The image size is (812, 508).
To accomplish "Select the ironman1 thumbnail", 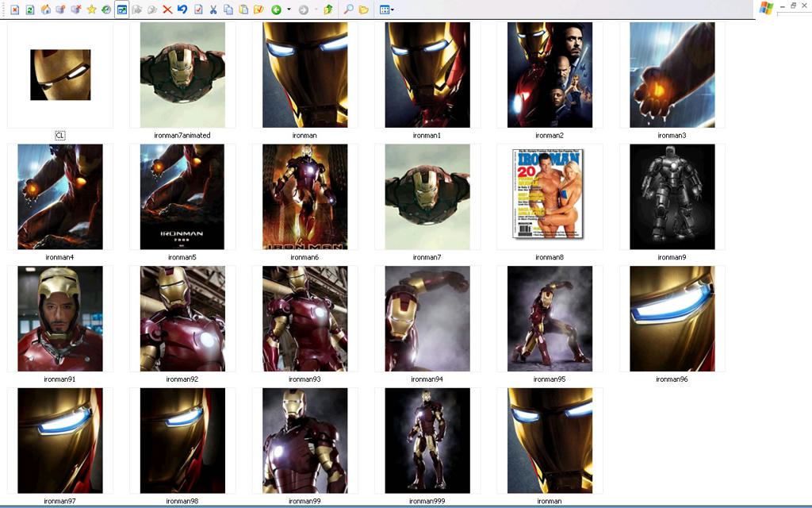I will coord(427,75).
